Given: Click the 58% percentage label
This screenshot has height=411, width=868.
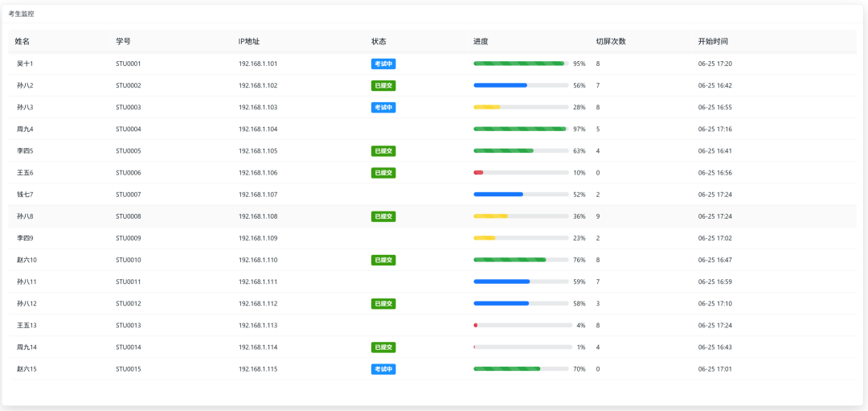Looking at the screenshot, I should click(x=579, y=303).
